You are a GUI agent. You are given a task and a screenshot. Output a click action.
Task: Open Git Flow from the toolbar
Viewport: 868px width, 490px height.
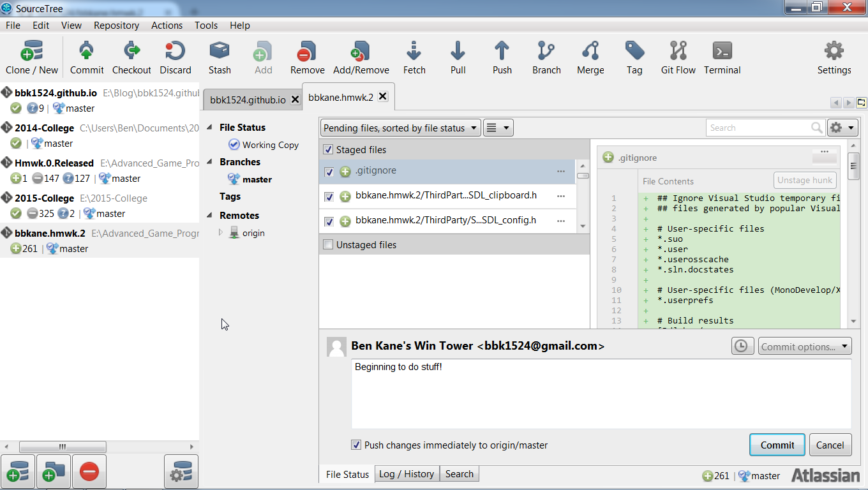tap(678, 58)
